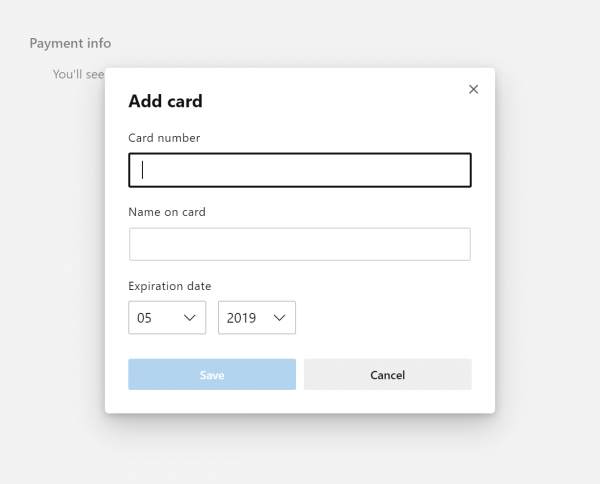Click the Card number input field

coord(300,170)
